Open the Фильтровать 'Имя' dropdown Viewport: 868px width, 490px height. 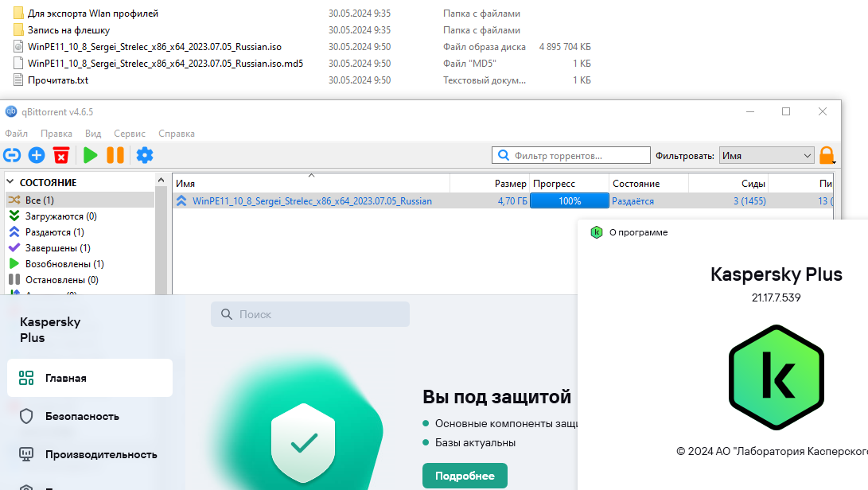[x=767, y=156]
